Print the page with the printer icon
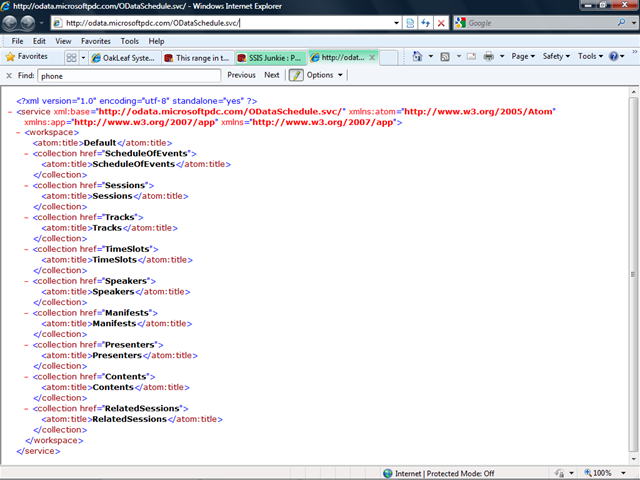This screenshot has height=480, width=640. tap(488, 56)
